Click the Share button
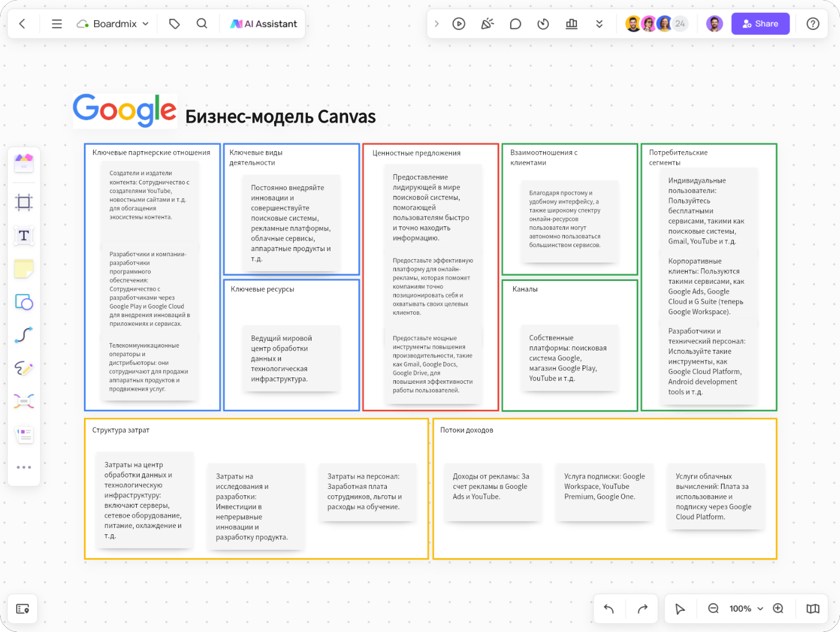Image resolution: width=840 pixels, height=632 pixels. [760, 24]
